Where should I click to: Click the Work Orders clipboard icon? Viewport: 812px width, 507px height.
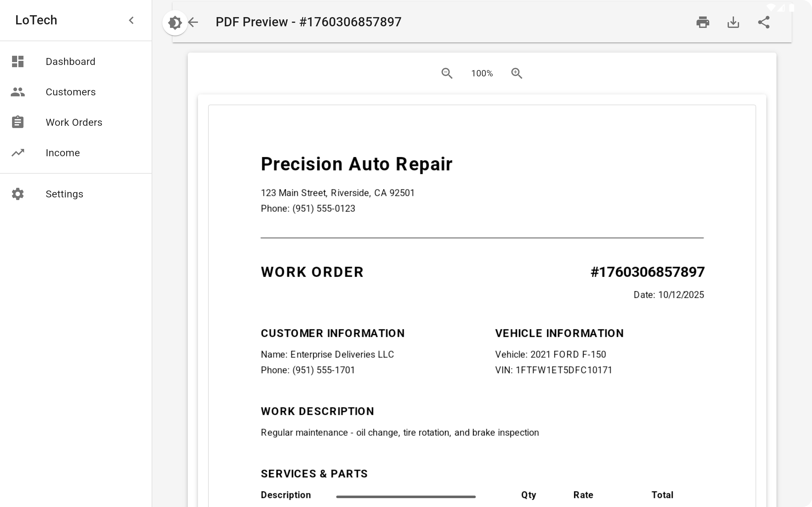[x=18, y=122]
